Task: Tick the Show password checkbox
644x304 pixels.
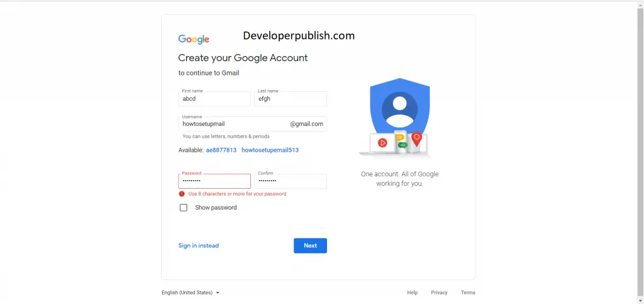Action: pos(184,208)
